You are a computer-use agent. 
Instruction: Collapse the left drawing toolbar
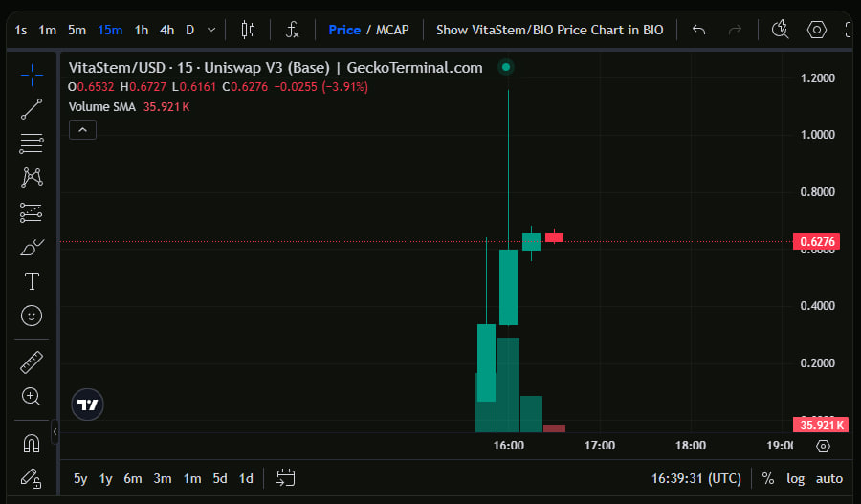[55, 432]
